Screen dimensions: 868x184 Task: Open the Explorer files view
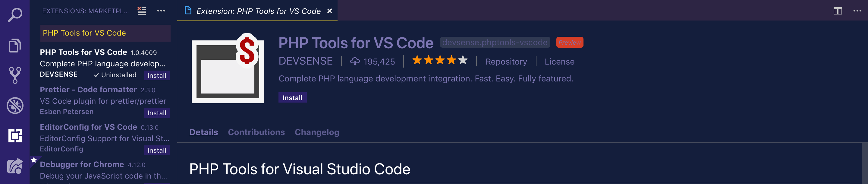click(15, 45)
